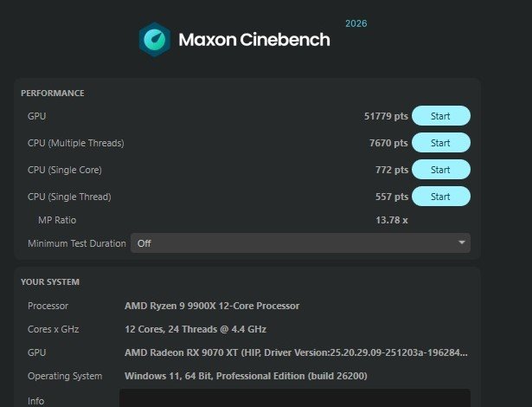Open the Minimum Test Duration dropdown
Viewport: 532px width, 407px height.
tap(300, 243)
